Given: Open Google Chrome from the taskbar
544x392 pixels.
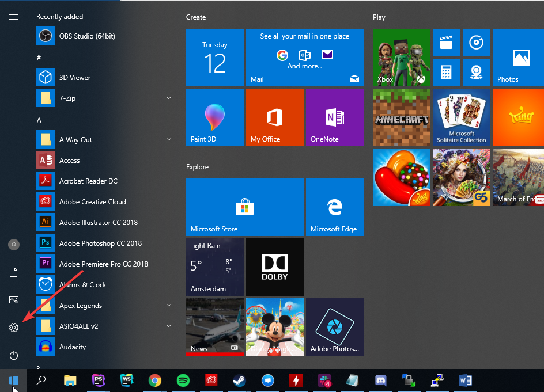Looking at the screenshot, I should (154, 380).
